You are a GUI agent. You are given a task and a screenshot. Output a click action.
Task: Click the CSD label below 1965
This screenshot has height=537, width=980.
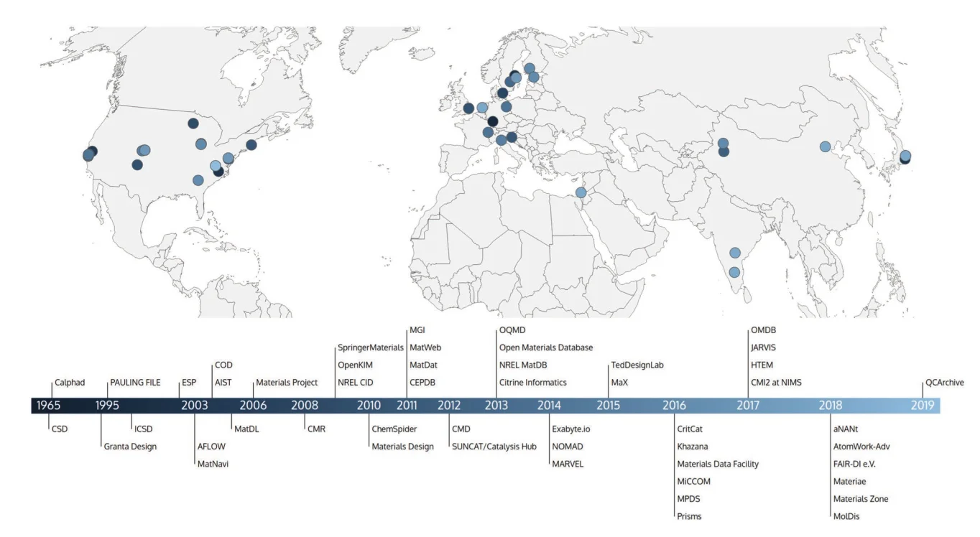point(59,429)
